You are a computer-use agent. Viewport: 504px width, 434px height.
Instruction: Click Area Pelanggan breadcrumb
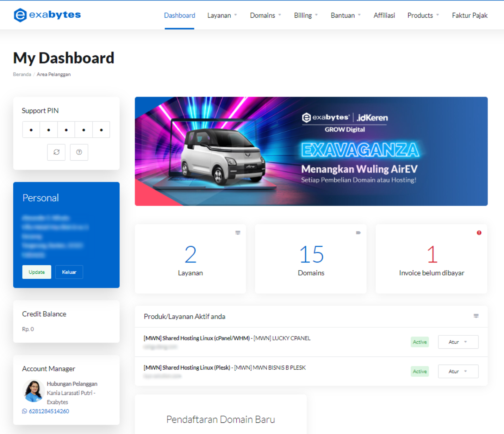54,74
